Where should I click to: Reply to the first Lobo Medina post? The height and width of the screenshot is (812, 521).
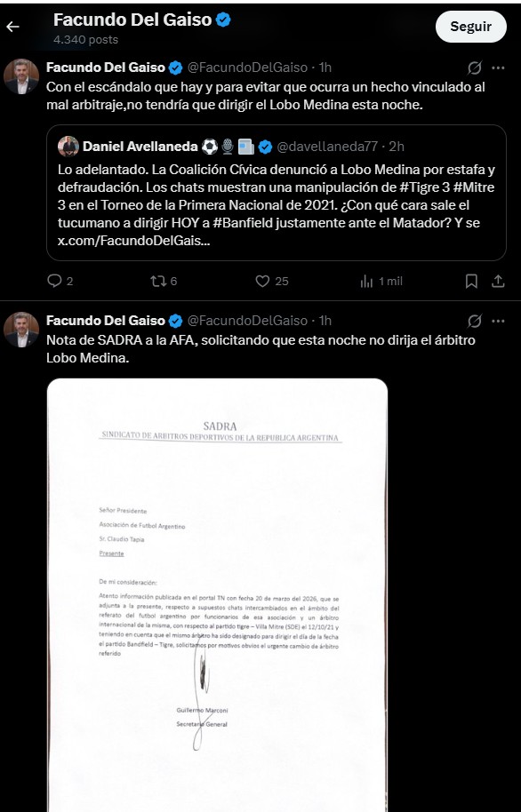click(x=60, y=282)
